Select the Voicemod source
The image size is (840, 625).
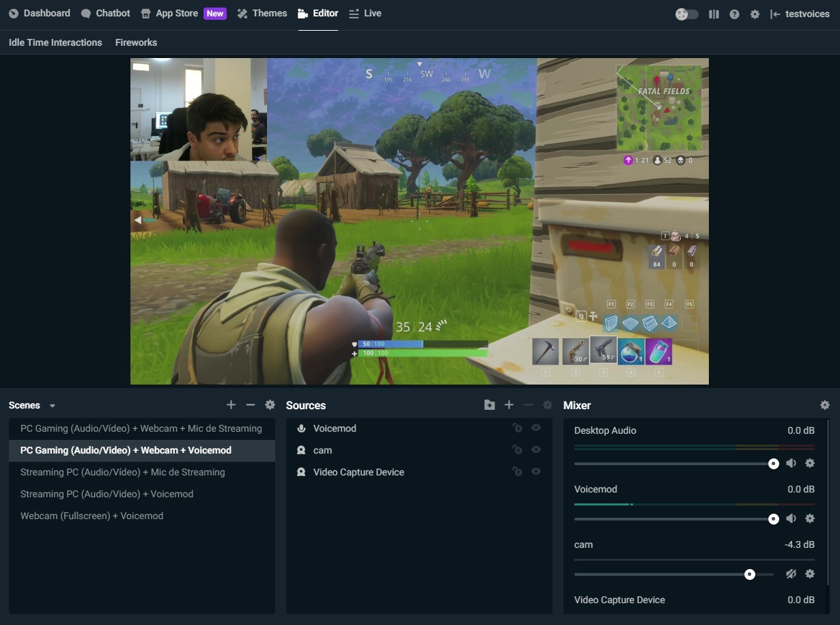pyautogui.click(x=419, y=428)
